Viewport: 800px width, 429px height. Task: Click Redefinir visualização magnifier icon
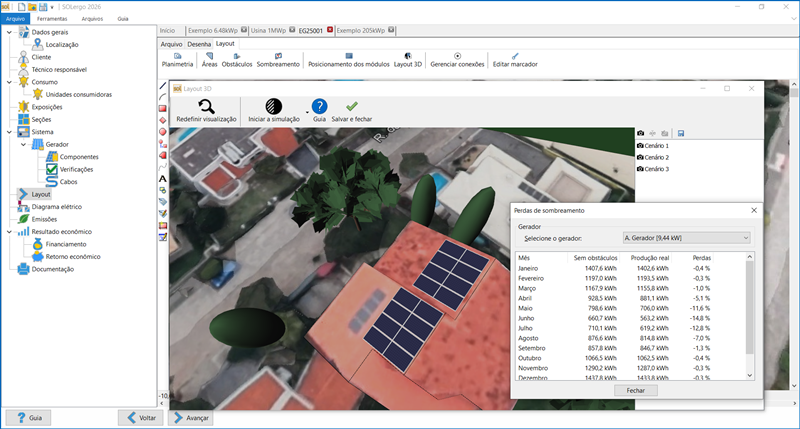(x=206, y=106)
